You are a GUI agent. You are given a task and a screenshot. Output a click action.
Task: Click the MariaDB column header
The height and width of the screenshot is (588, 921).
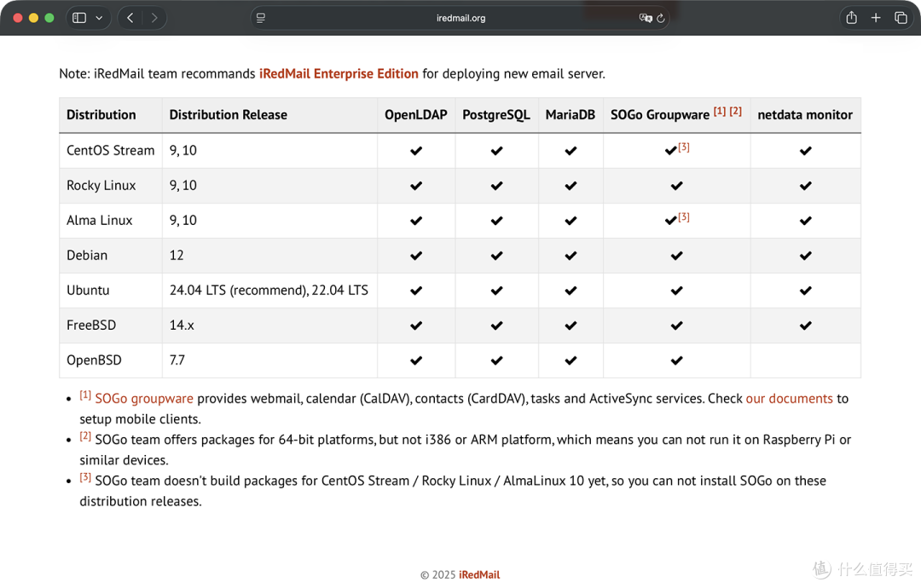point(571,115)
